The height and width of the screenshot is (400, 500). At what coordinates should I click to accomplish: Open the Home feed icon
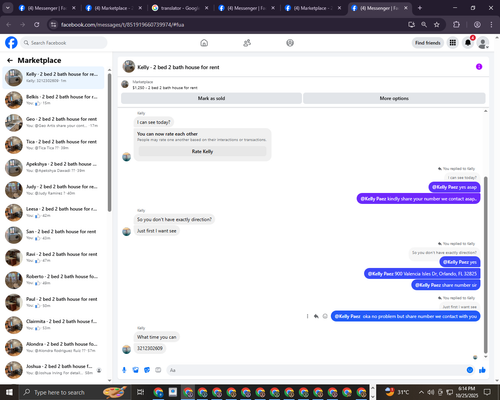pos(204,43)
